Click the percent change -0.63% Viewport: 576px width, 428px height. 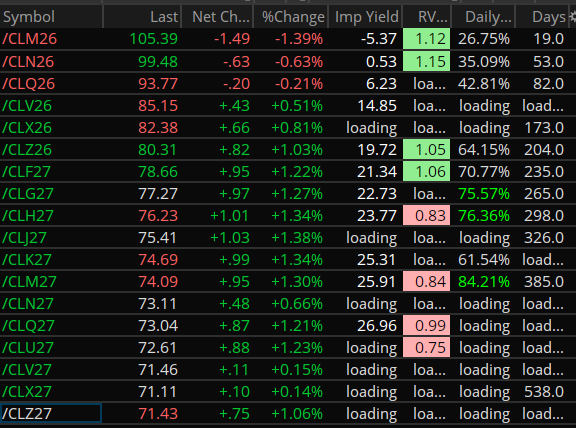(299, 61)
